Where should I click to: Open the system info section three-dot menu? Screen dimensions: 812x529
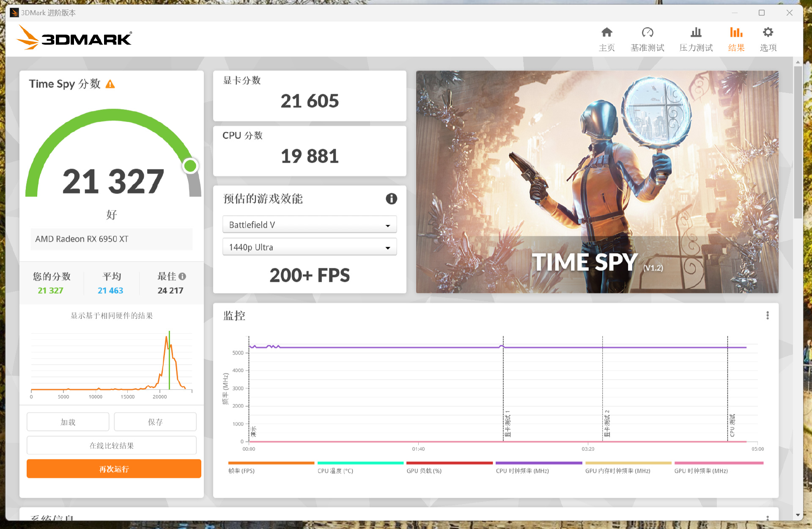(x=767, y=517)
